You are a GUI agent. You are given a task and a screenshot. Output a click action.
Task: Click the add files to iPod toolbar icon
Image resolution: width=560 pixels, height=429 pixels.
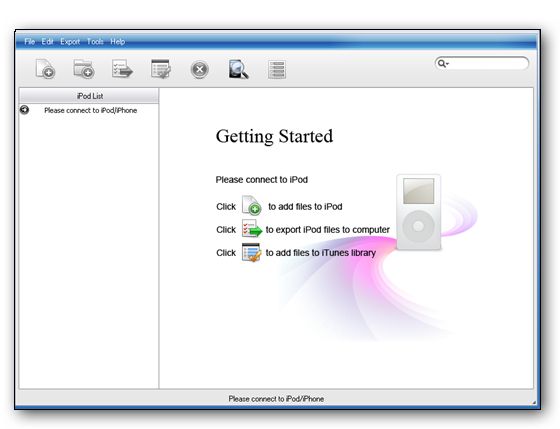(45, 69)
